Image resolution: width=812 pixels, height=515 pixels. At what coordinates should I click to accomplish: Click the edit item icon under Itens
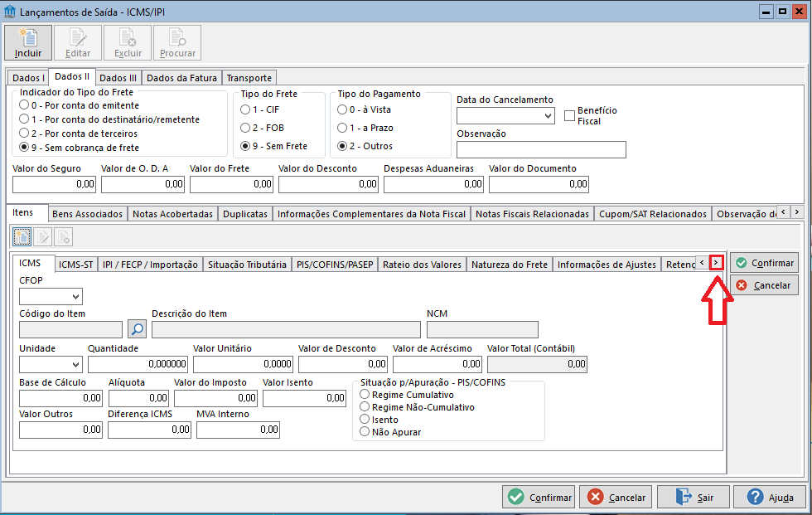[x=42, y=237]
